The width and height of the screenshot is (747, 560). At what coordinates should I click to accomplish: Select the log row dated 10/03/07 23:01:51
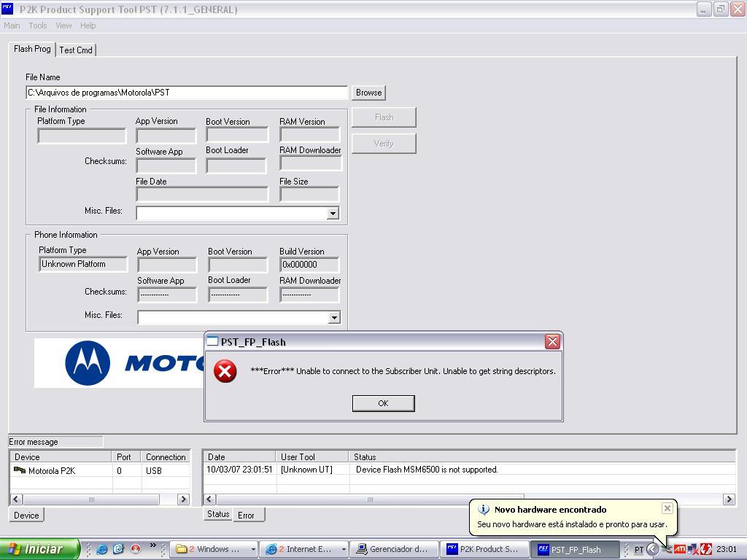click(469, 470)
